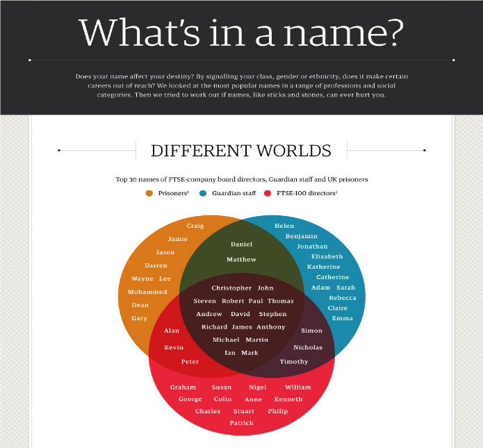Click the name 'Susan' in the red circle
Image resolution: width=483 pixels, height=448 pixels.
(222, 387)
